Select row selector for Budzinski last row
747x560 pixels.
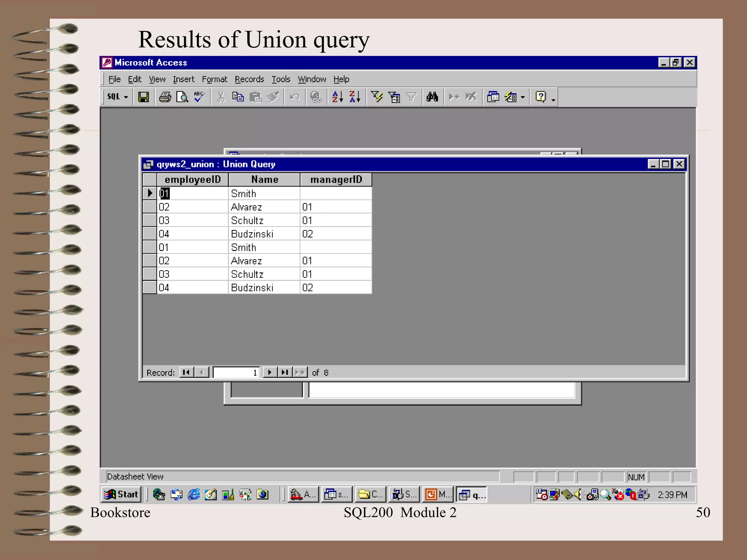150,288
